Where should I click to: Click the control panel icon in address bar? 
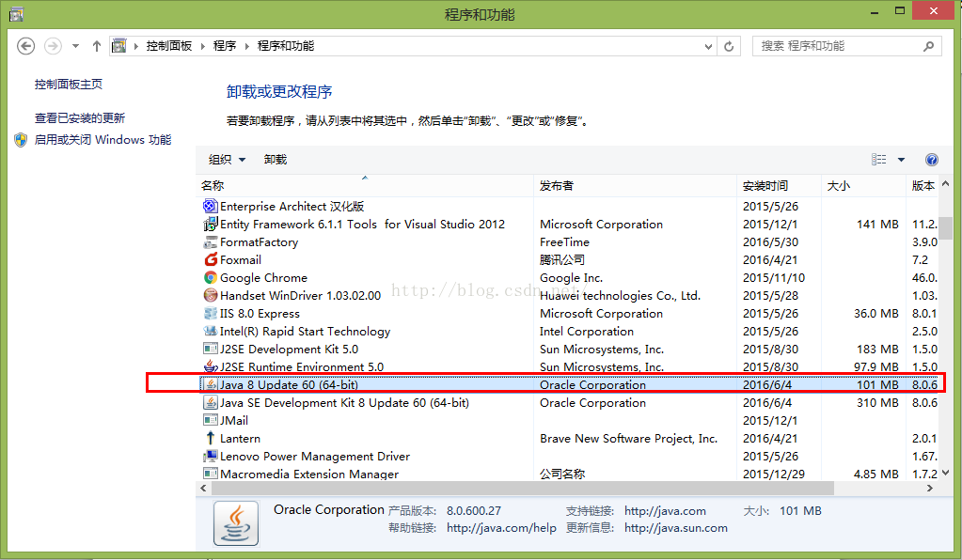pos(119,45)
